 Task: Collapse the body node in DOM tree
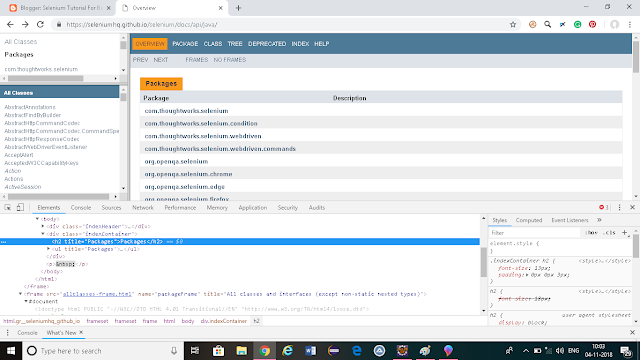38,219
